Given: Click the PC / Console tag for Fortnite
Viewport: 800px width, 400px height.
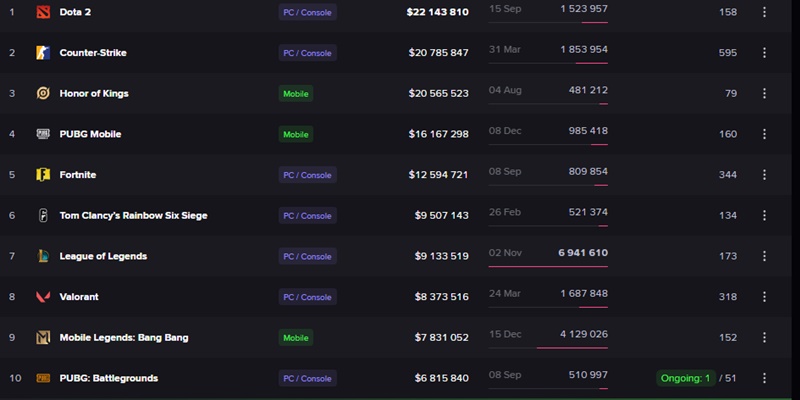Looking at the screenshot, I should pos(307,175).
